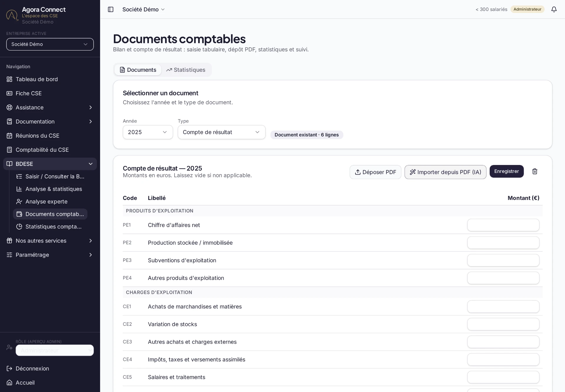Click Documents comptables wallet icon
Image resolution: width=565 pixels, height=392 pixels.
19,214
